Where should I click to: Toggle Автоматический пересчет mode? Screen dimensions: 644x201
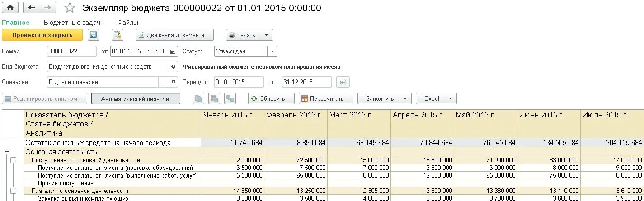tap(136, 98)
